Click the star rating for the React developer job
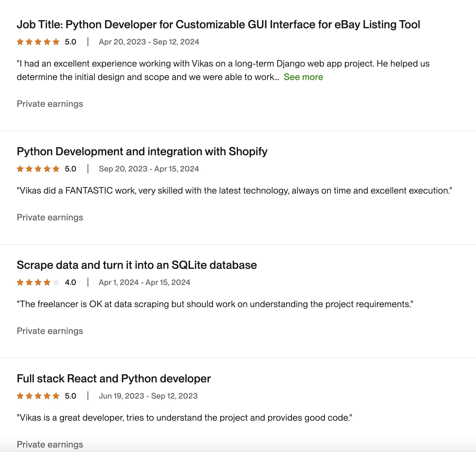This screenshot has width=476, height=452. [38, 396]
